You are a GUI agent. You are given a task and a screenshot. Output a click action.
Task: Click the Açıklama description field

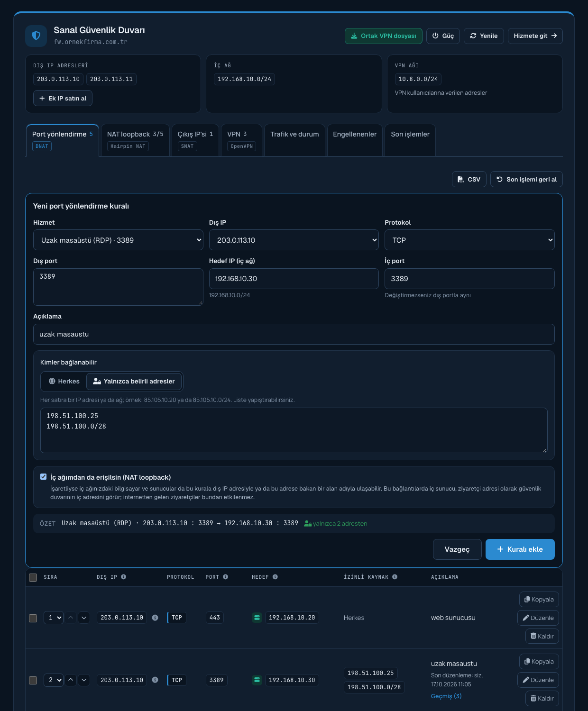[x=294, y=334]
